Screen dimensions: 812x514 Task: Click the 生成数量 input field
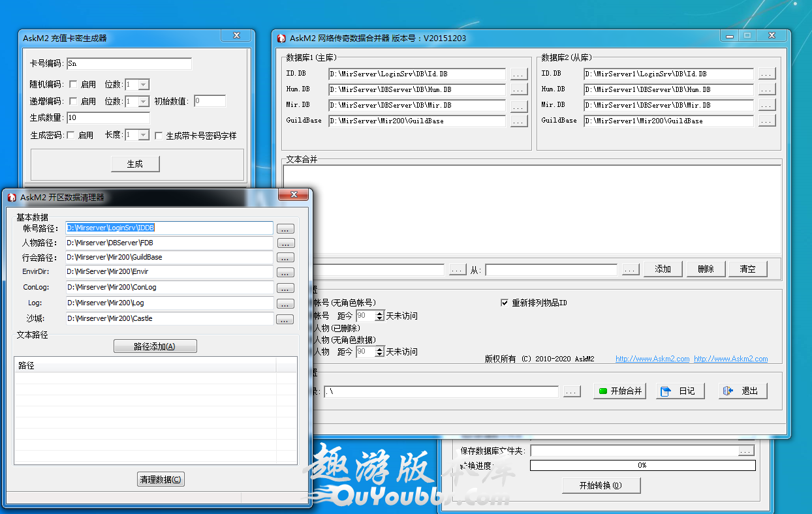107,118
